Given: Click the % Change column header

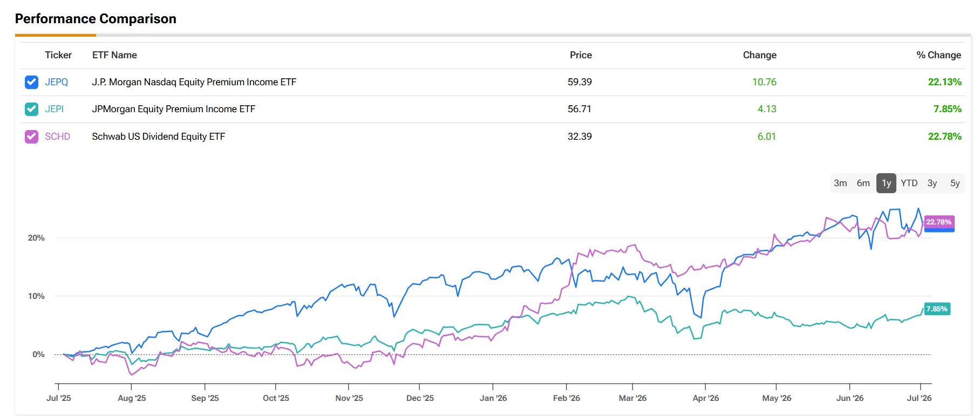Looking at the screenshot, I should point(939,55).
